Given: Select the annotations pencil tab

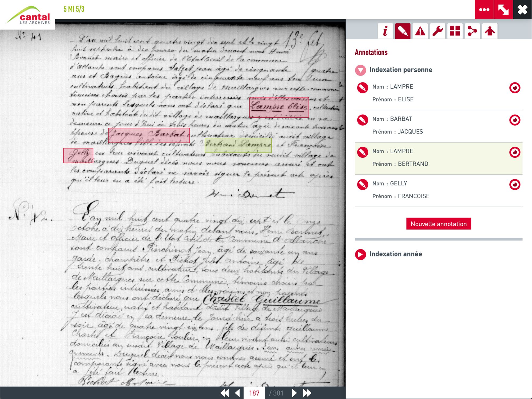Looking at the screenshot, I should (402, 31).
